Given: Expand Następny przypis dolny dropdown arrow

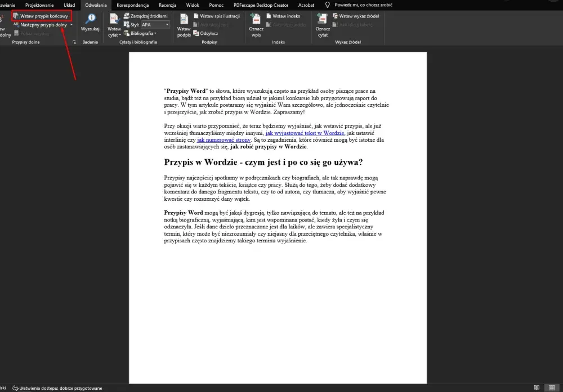Looking at the screenshot, I should click(72, 25).
